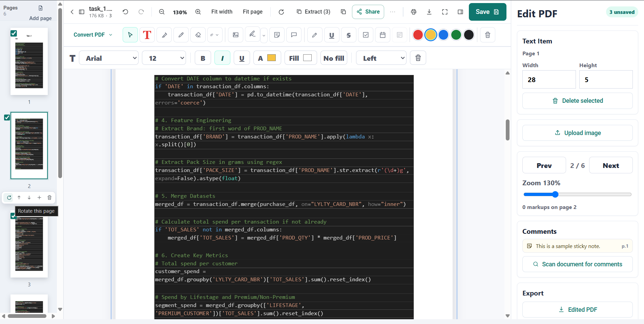Select the arrow selection tool
644x324 pixels.
point(130,35)
